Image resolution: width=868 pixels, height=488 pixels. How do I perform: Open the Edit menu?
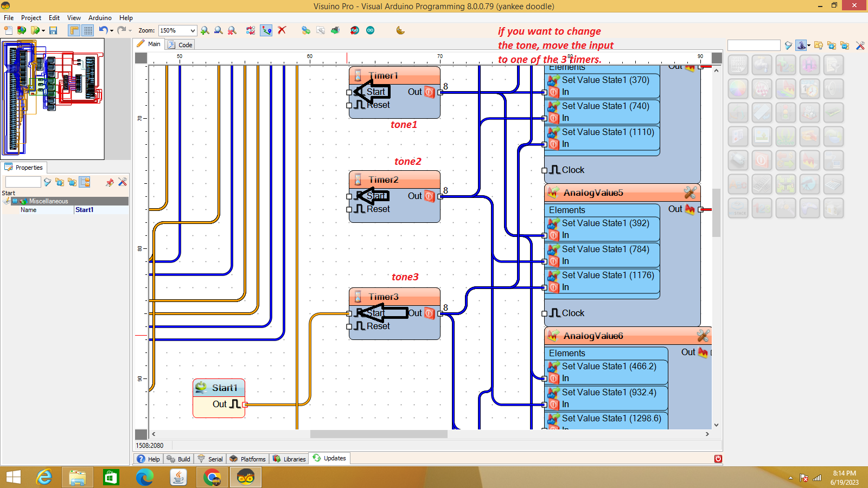pos(54,18)
